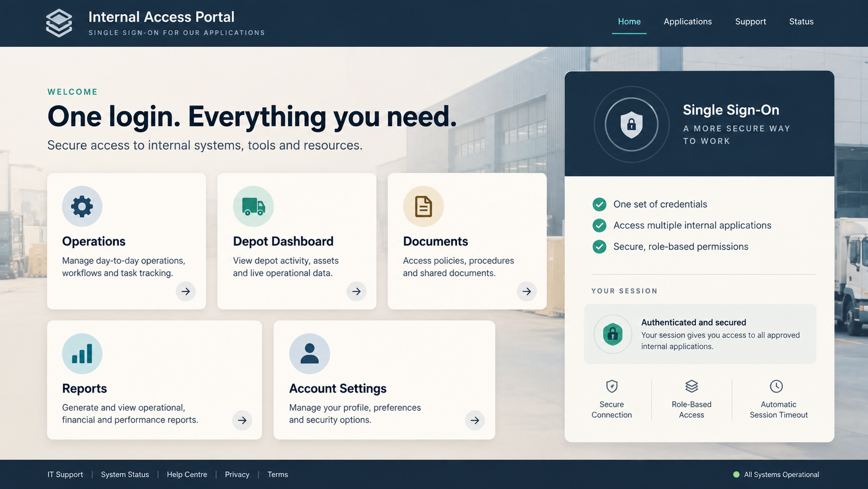Open Account Settings via its arrow button

[x=474, y=420]
